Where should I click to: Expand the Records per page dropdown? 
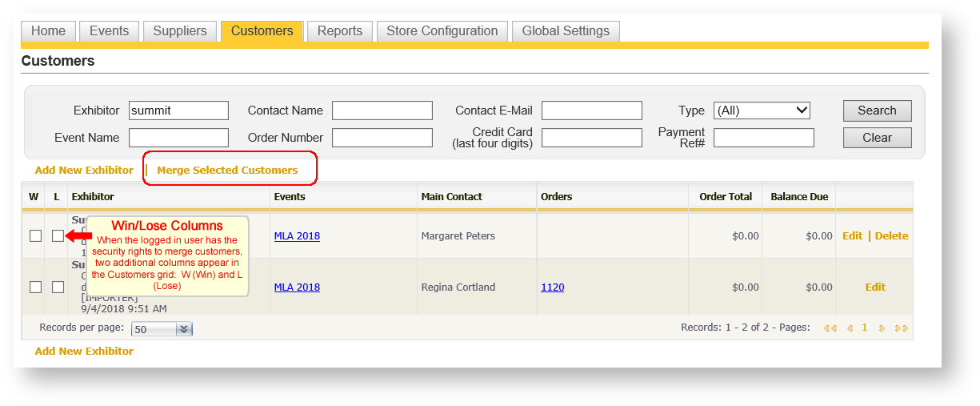pos(183,329)
